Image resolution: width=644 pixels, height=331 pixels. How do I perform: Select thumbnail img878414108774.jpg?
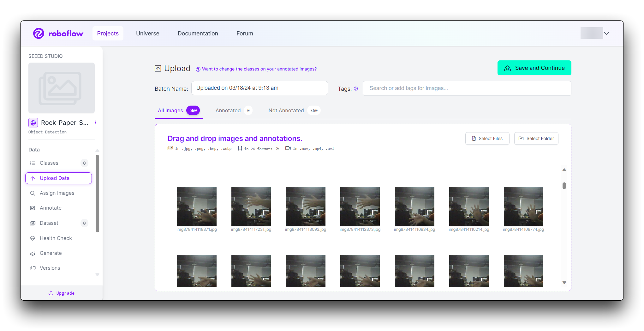(523, 206)
